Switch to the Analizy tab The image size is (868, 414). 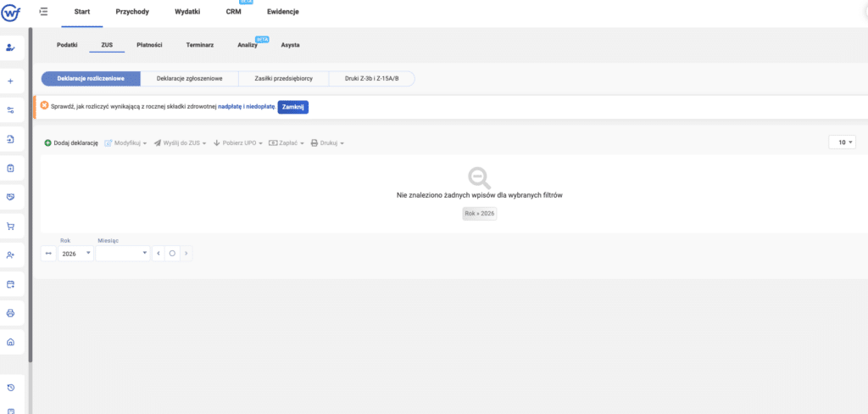click(248, 45)
